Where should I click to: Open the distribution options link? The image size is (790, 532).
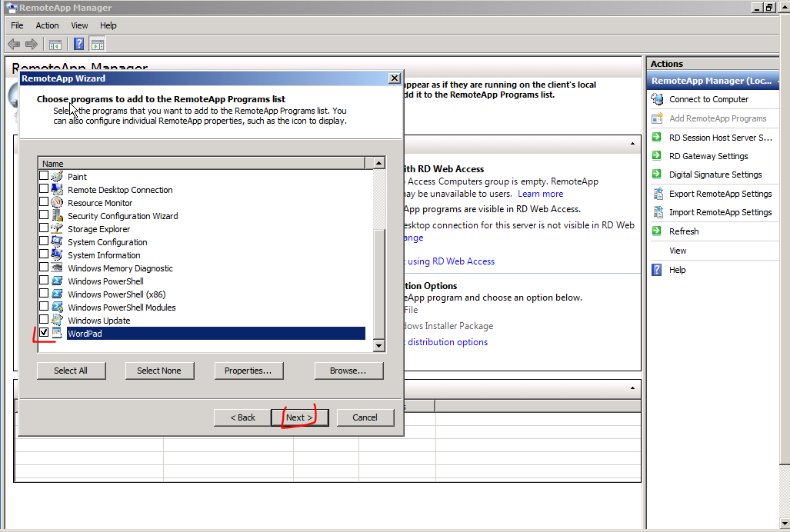click(x=448, y=342)
